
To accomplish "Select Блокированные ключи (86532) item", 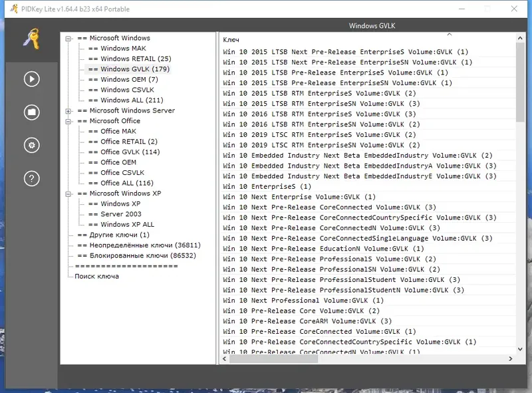I will [x=137, y=255].
